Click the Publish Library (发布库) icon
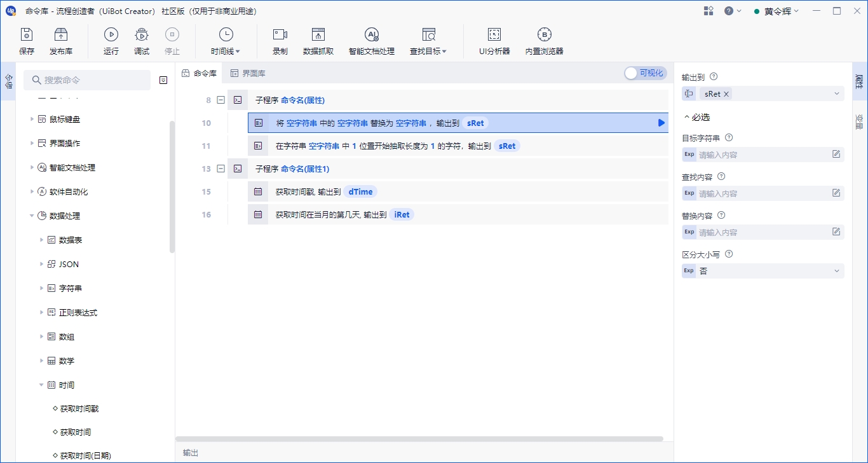Image resolution: width=868 pixels, height=463 pixels. 61,41
